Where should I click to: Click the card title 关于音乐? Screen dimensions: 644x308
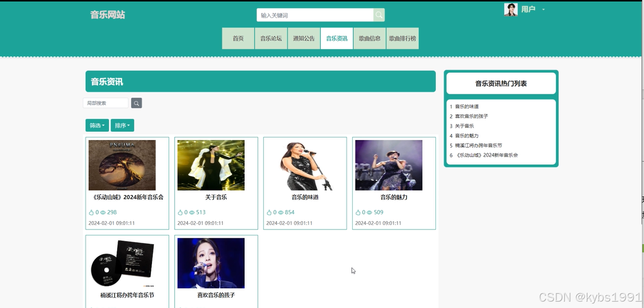[x=216, y=197]
